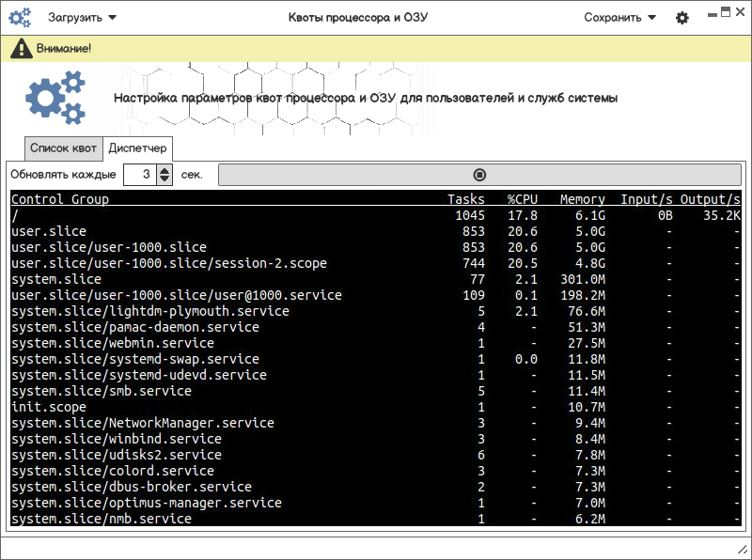Minimize the window
This screenshot has width=752, height=560.
click(713, 15)
